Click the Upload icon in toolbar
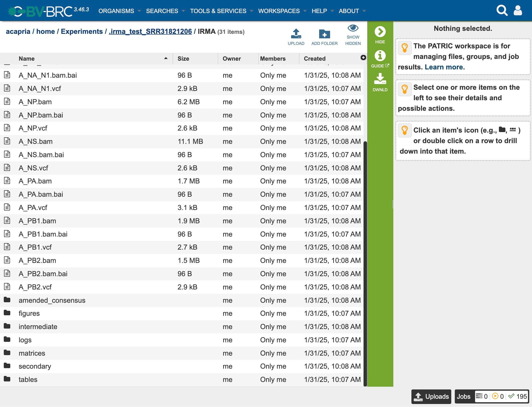The width and height of the screenshot is (532, 407). coord(296,34)
